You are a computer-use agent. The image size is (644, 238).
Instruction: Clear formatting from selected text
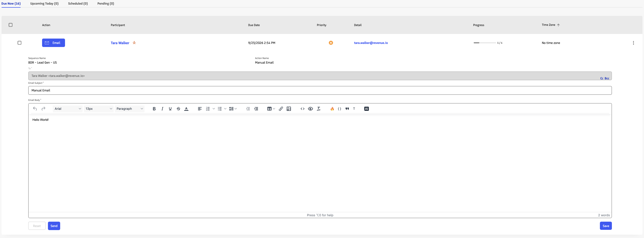[x=319, y=109]
